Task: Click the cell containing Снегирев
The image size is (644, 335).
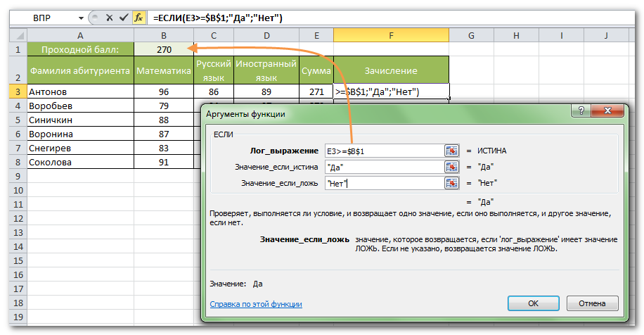Action: coord(80,148)
